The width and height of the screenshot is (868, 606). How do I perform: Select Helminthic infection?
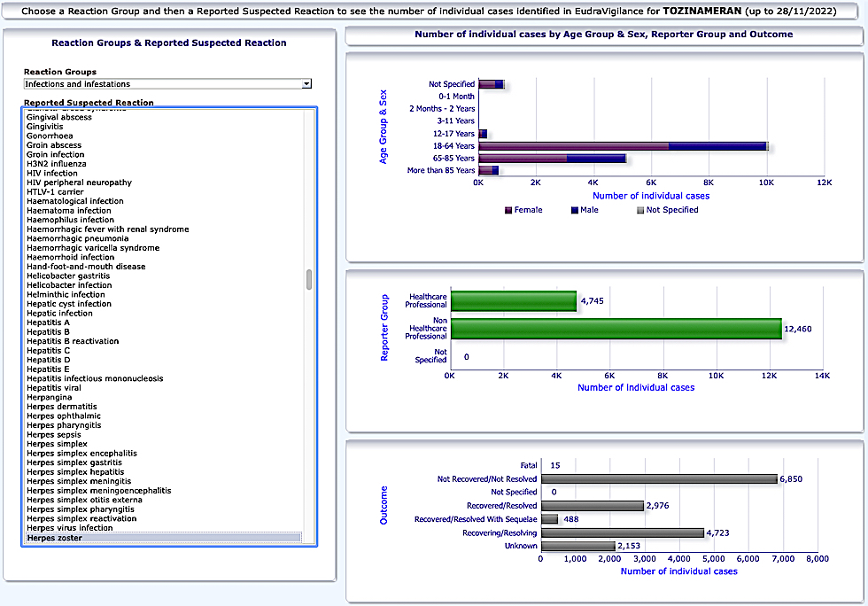(66, 295)
